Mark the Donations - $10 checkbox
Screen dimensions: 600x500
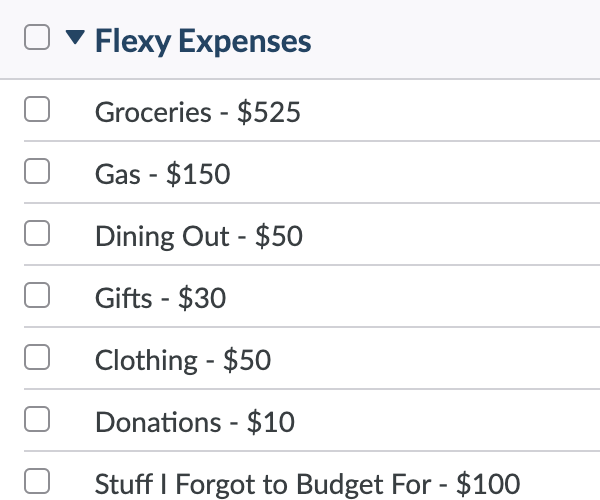pos(37,419)
